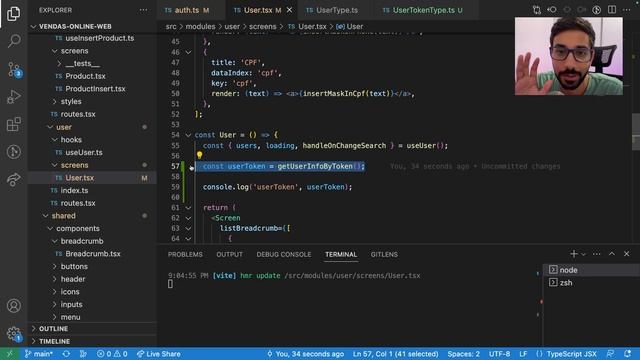The height and width of the screenshot is (360, 640).
Task: Collapse the VENDAS-ONLINE-WEB root folder
Action: [33, 26]
